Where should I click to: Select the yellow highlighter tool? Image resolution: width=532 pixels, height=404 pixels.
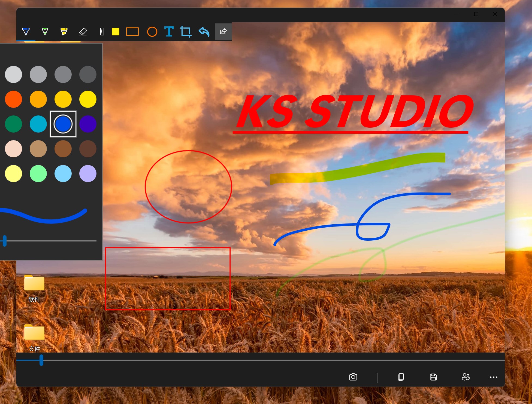click(64, 32)
